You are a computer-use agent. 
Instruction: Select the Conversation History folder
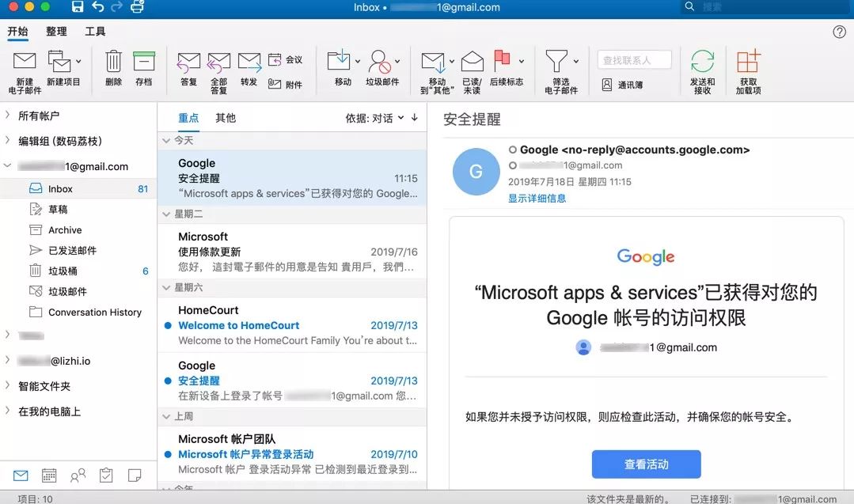pyautogui.click(x=78, y=313)
